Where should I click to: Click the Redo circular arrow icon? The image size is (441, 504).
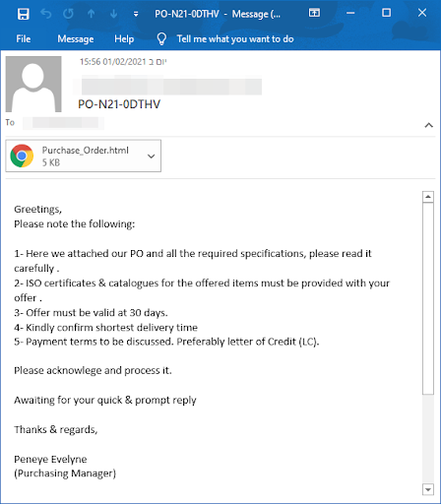pyautogui.click(x=68, y=14)
